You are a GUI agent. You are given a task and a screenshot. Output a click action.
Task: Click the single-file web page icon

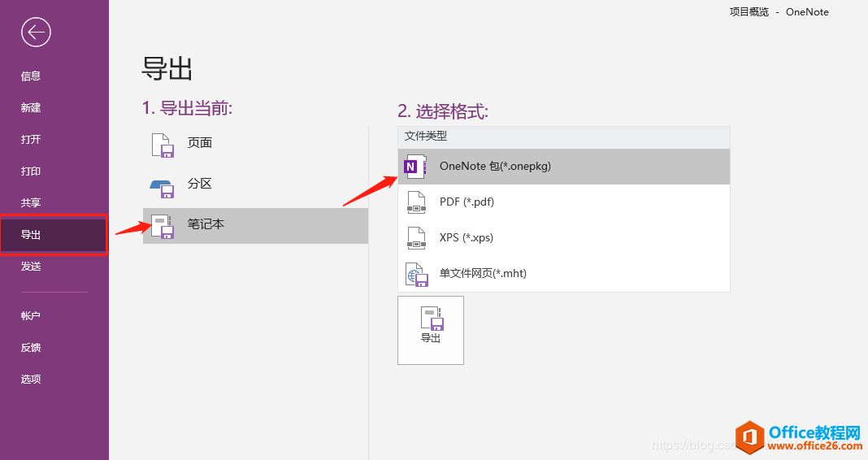pyautogui.click(x=418, y=275)
